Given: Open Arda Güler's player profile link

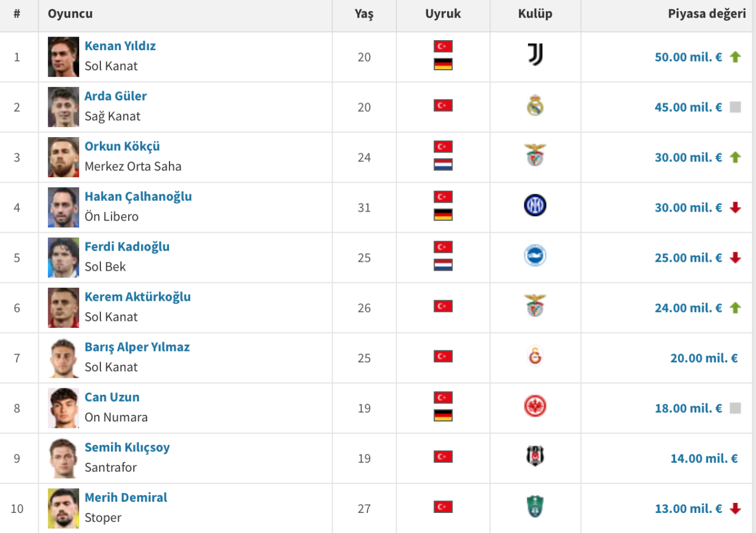Looking at the screenshot, I should coord(116,96).
